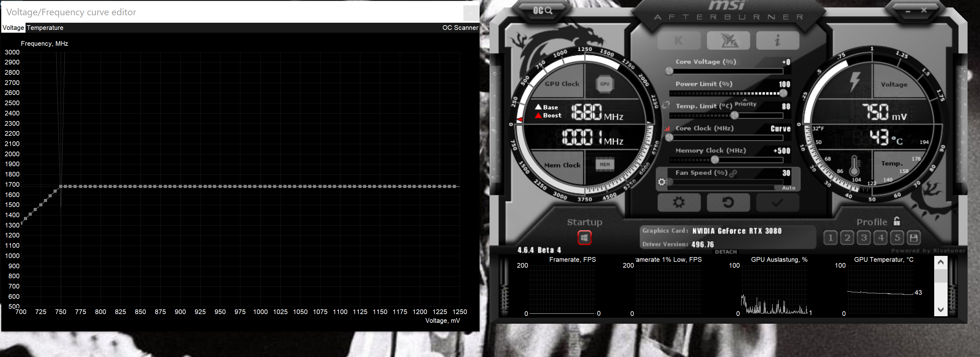Click the Memory Clock value +500
The image size is (980, 357).
pyautogui.click(x=781, y=151)
